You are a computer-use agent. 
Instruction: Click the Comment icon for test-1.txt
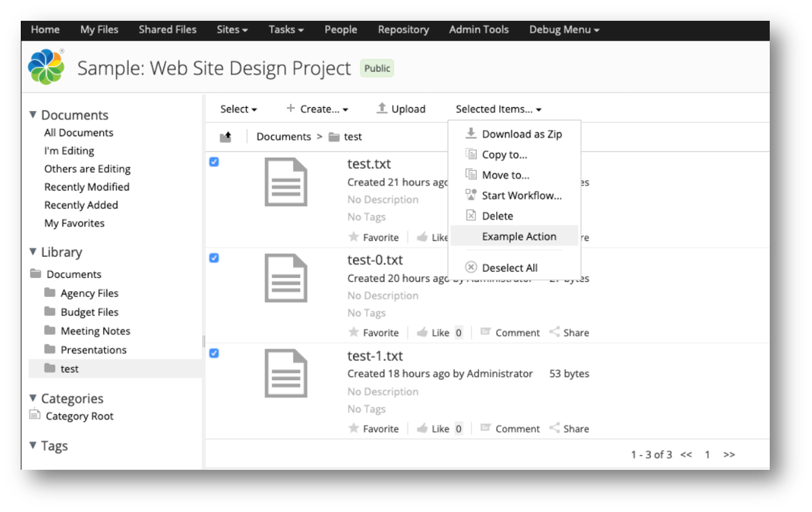485,428
